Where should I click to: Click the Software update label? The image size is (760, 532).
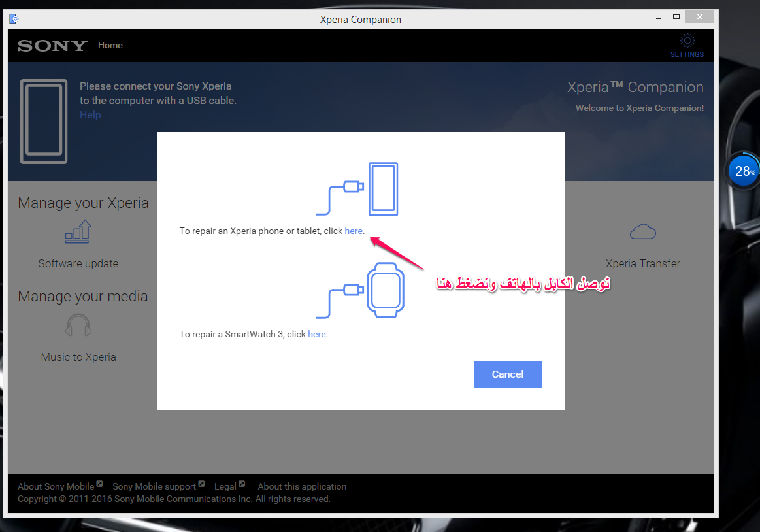point(78,263)
